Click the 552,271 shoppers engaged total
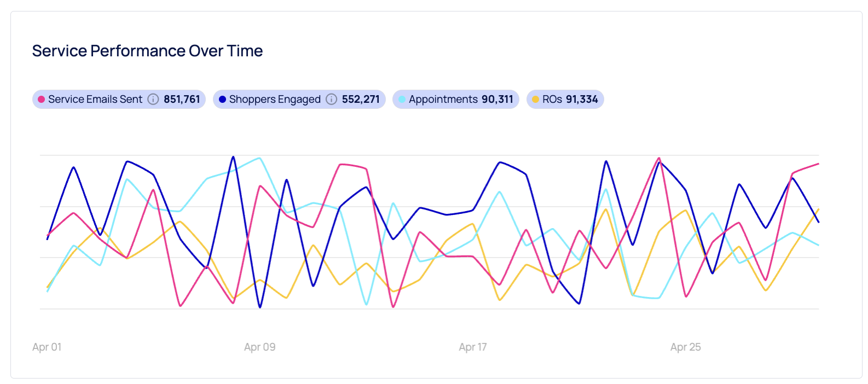This screenshot has width=868, height=384. (361, 99)
